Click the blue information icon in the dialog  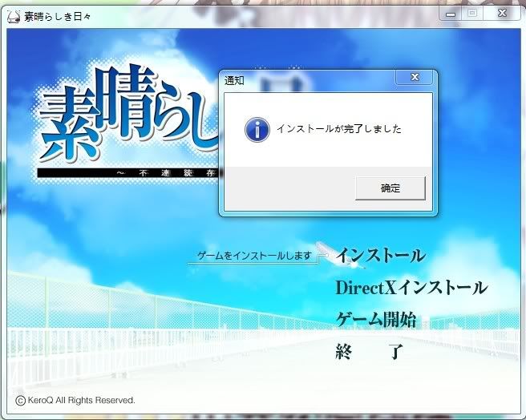[x=257, y=130]
